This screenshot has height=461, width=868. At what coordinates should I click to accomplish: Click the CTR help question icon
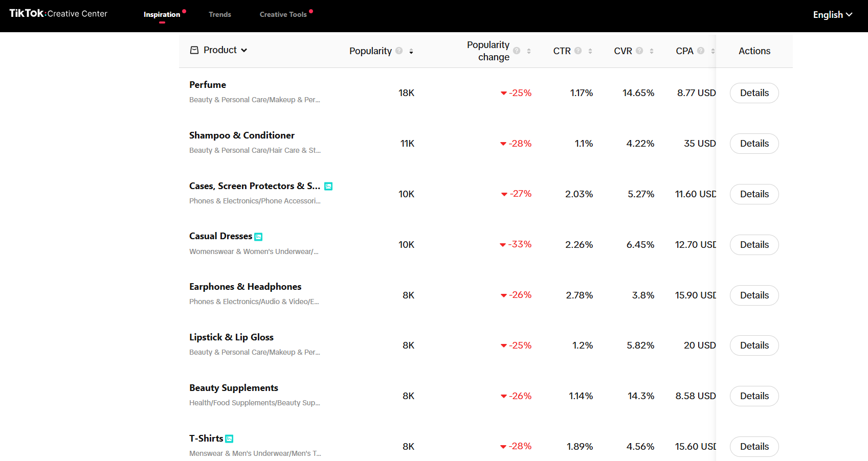click(578, 51)
